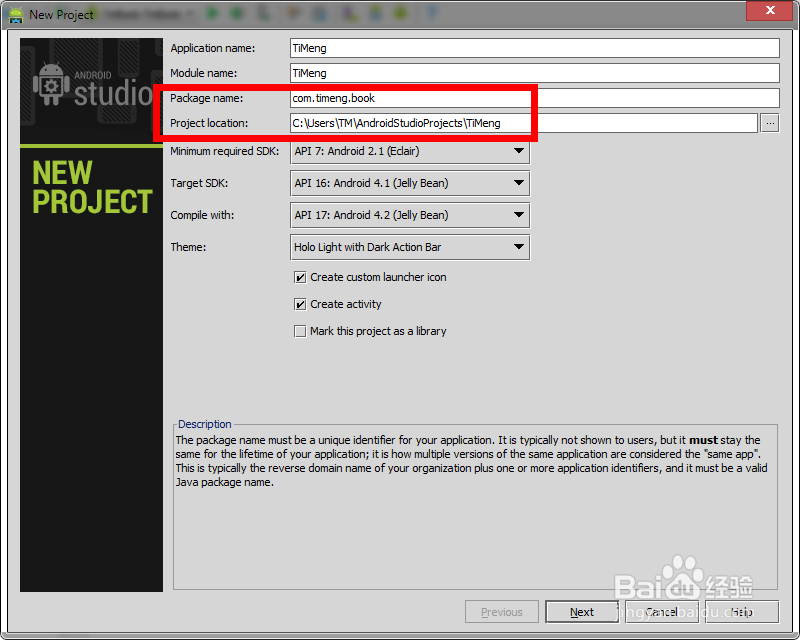Click the Application name input field
Image resolution: width=800 pixels, height=640 pixels.
click(x=534, y=48)
